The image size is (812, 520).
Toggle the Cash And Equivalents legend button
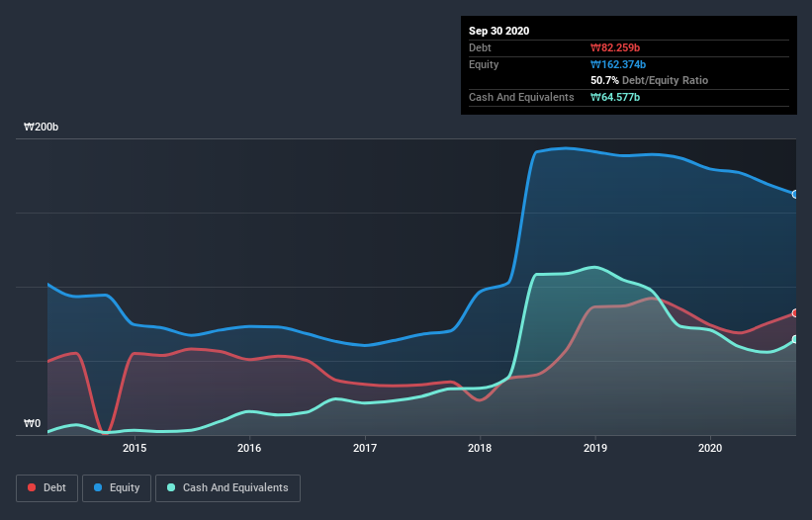tap(227, 488)
